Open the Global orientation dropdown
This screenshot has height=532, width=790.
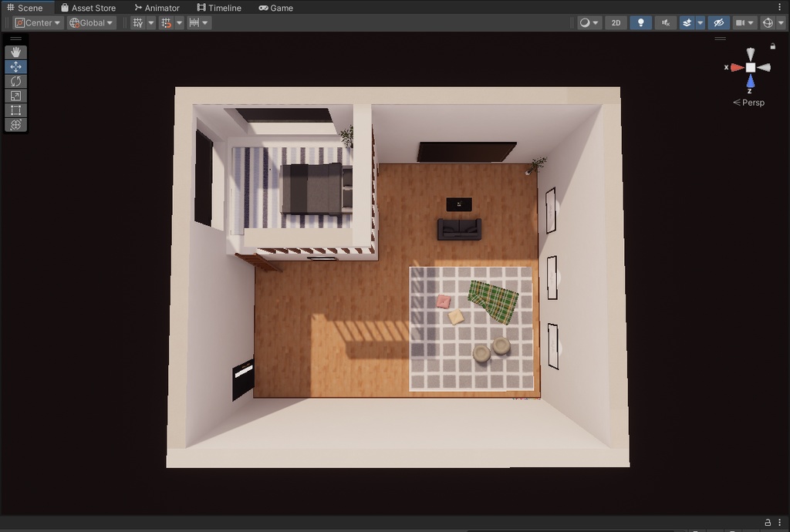click(90, 22)
